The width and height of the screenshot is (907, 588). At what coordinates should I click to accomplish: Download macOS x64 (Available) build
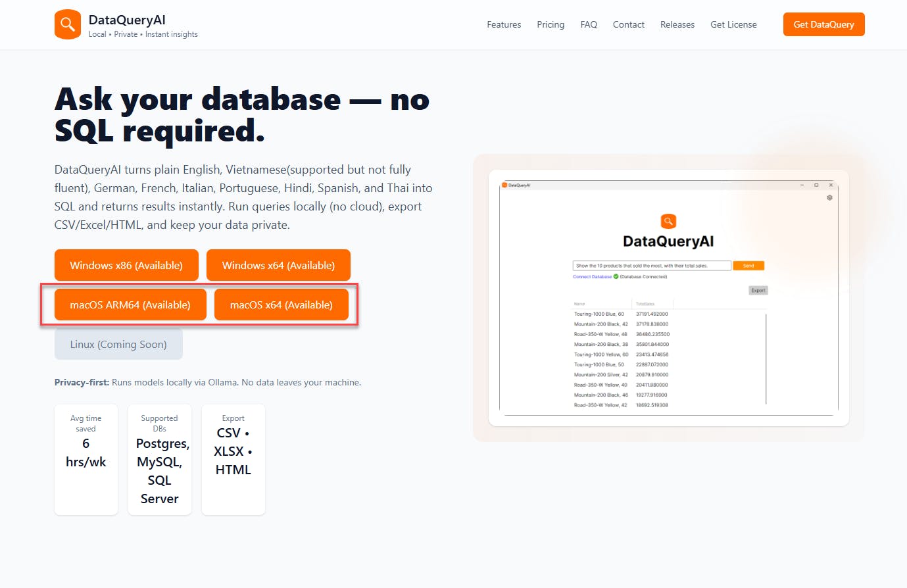click(282, 305)
